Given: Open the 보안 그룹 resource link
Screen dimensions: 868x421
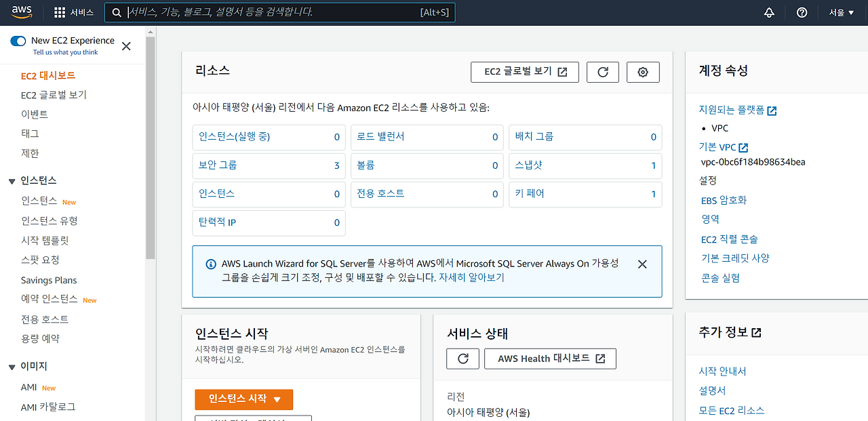Looking at the screenshot, I should tap(218, 165).
